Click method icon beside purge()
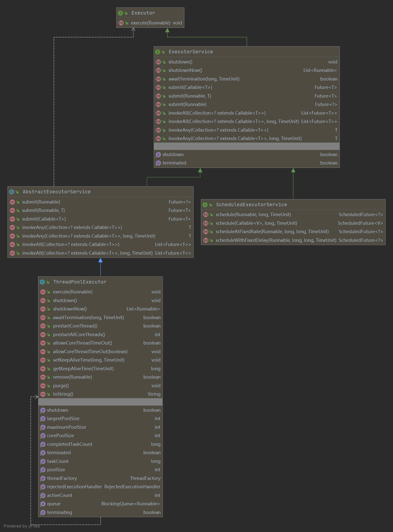This screenshot has height=532, width=393. (x=43, y=386)
